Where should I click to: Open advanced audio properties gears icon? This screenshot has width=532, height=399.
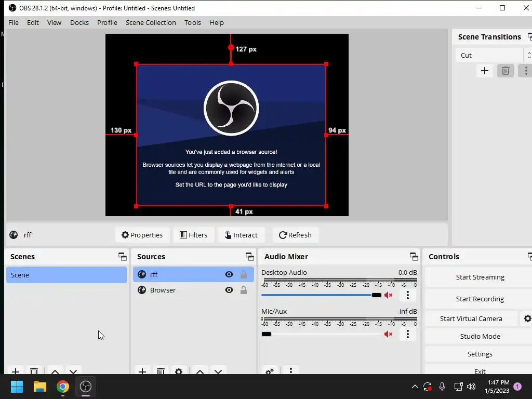click(x=270, y=371)
